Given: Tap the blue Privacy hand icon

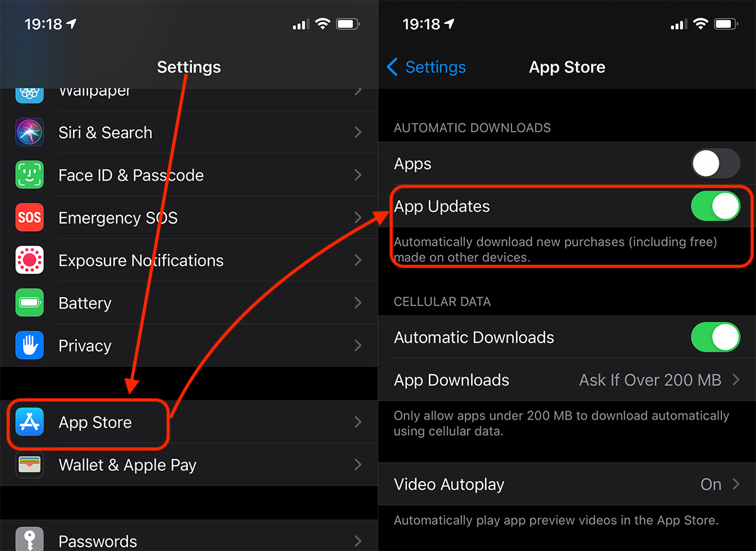Looking at the screenshot, I should click(x=30, y=345).
